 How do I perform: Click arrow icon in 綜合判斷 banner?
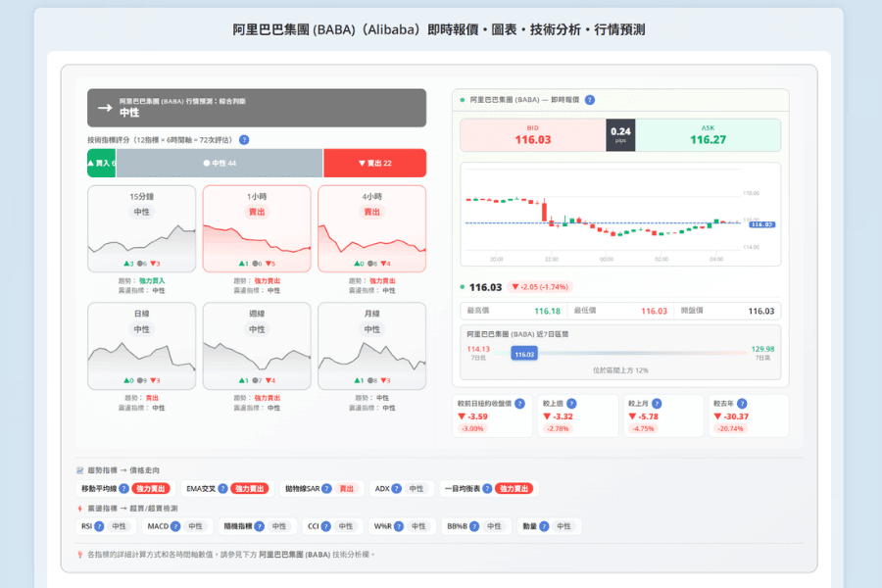coord(105,108)
